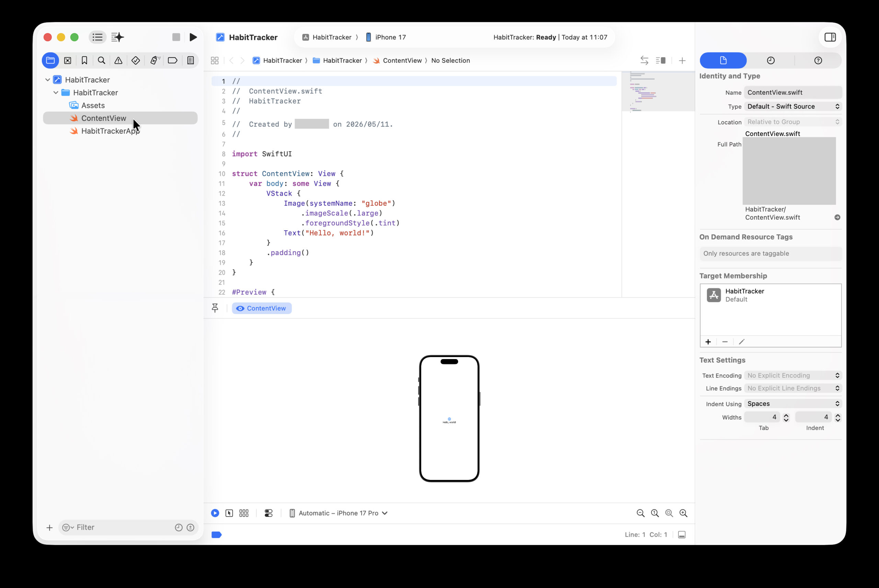This screenshot has height=588, width=879.
Task: Open the Report navigator icon
Action: tap(191, 60)
